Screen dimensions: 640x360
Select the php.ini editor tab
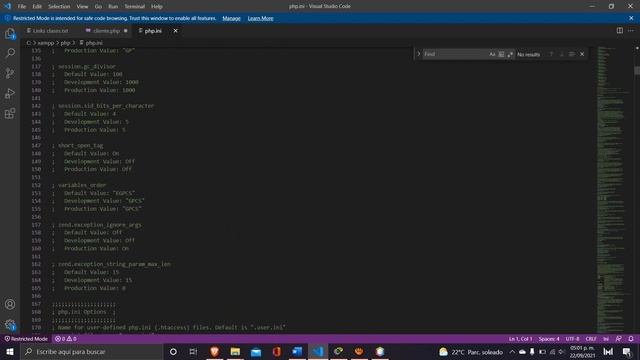click(153, 31)
